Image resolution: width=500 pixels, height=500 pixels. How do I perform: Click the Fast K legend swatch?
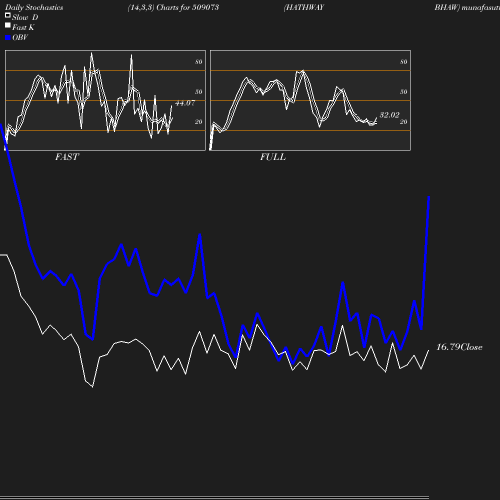coord(8,25)
